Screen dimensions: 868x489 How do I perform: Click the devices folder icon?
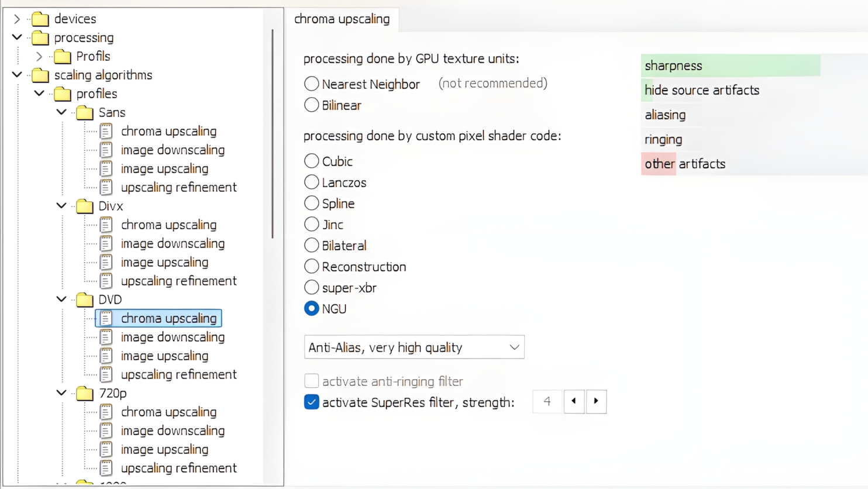[40, 19]
